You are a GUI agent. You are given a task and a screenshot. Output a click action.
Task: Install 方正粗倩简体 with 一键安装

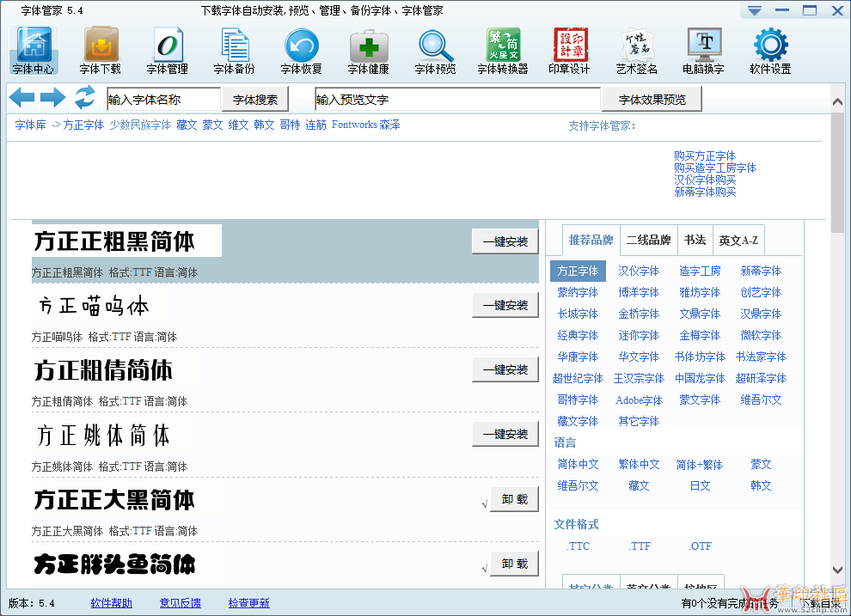click(x=505, y=369)
